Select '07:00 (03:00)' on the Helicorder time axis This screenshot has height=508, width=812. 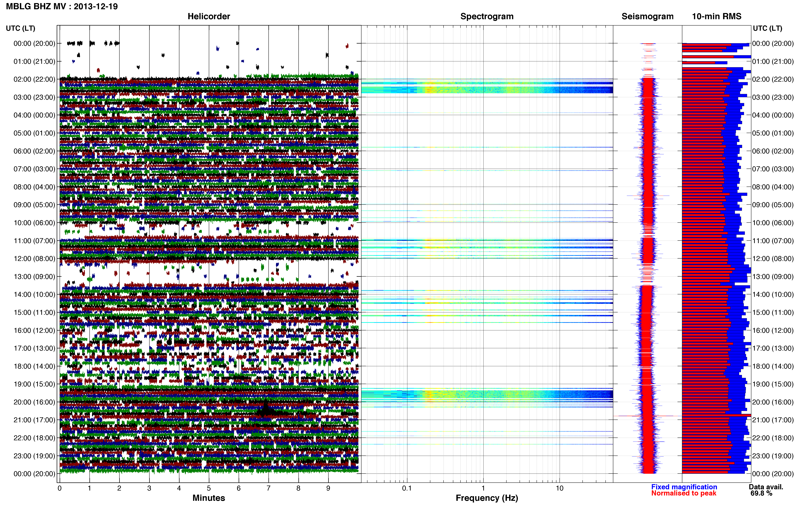pos(34,169)
